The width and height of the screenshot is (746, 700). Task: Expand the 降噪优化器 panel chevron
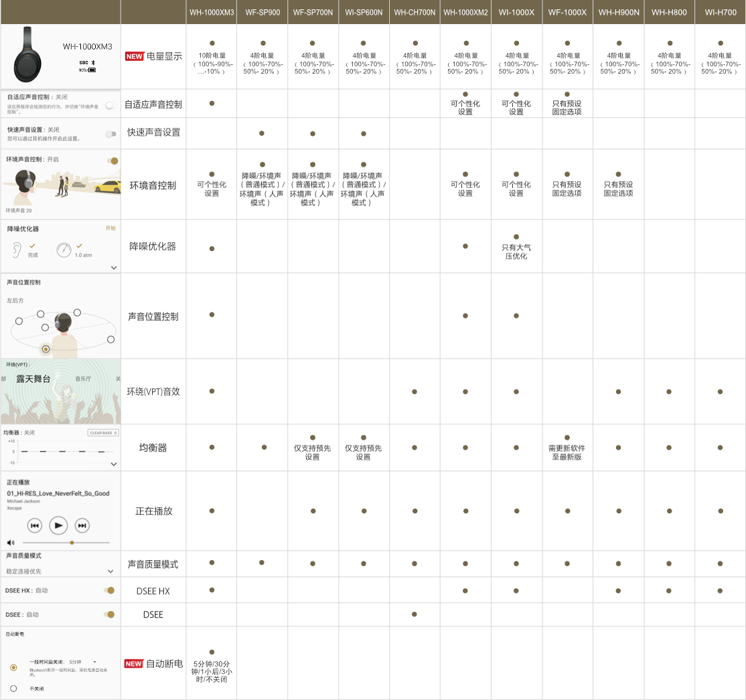click(114, 268)
